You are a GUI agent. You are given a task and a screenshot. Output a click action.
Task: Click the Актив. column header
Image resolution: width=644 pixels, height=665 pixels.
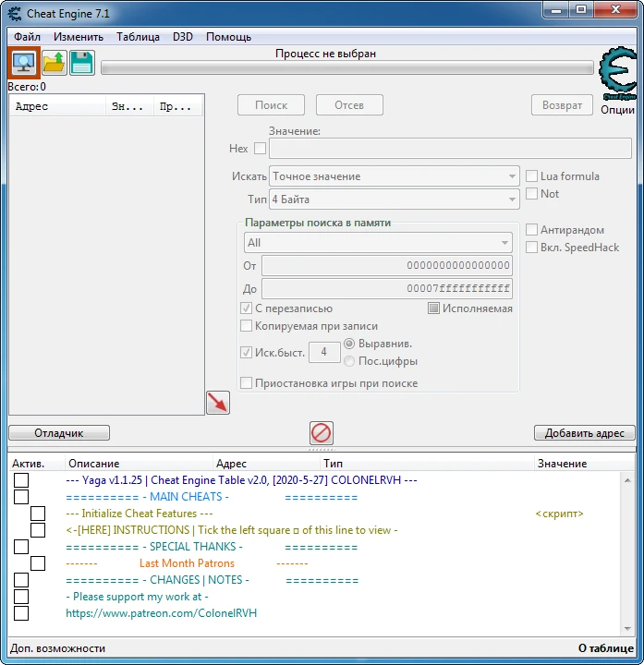[37, 463]
